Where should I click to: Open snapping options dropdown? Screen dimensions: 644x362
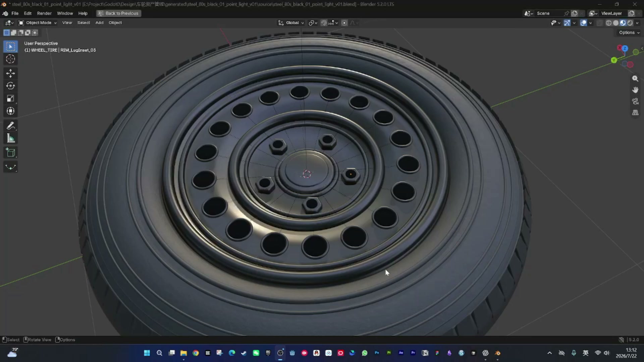[333, 23]
